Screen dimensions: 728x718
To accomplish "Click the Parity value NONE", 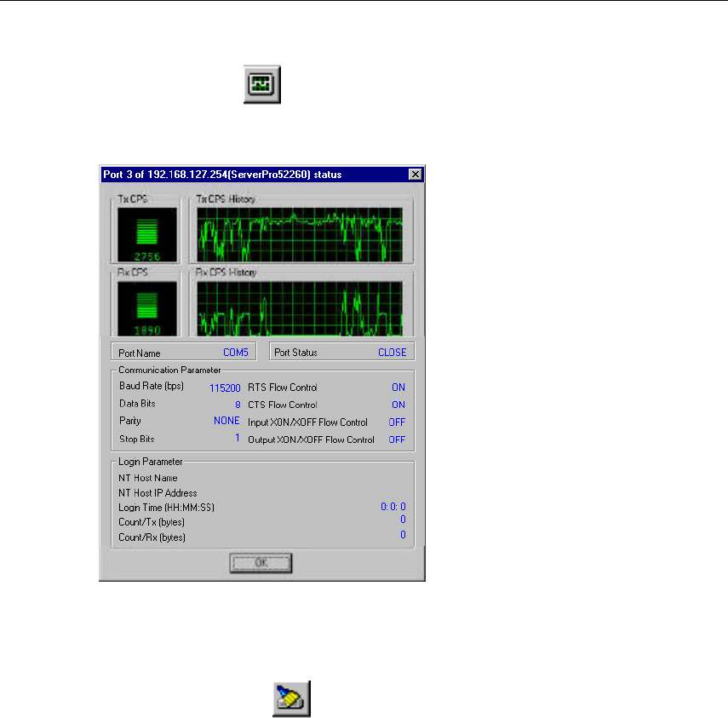I will (226, 421).
